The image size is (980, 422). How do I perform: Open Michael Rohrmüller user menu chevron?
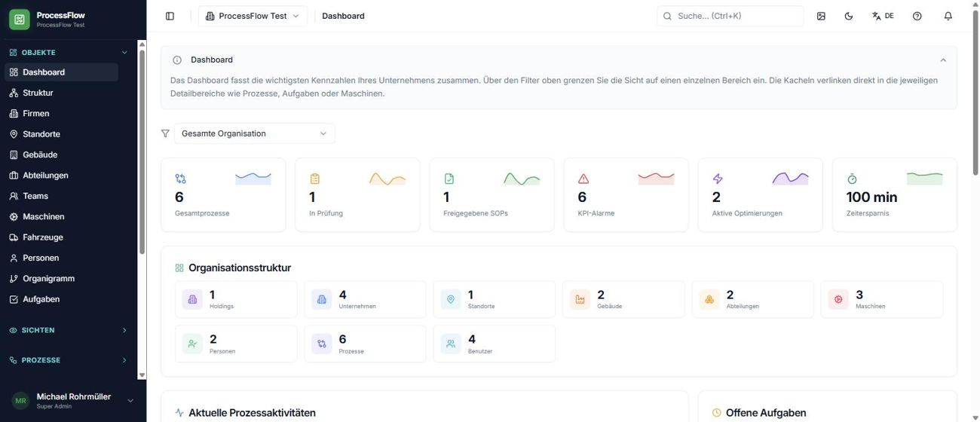[130, 401]
